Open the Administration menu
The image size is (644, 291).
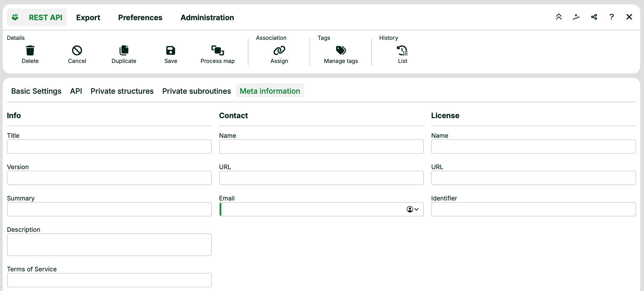point(207,18)
